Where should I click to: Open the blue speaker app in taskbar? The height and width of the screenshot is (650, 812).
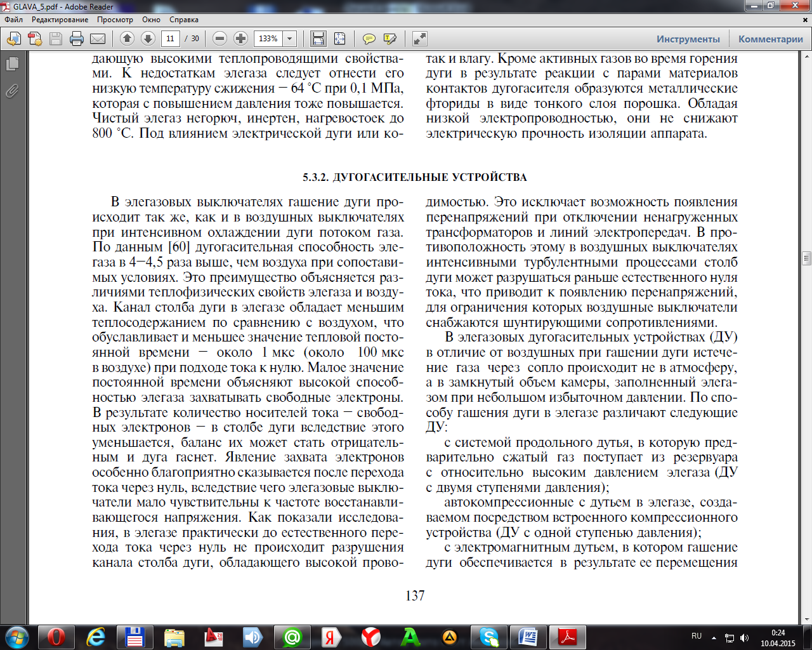(252, 637)
